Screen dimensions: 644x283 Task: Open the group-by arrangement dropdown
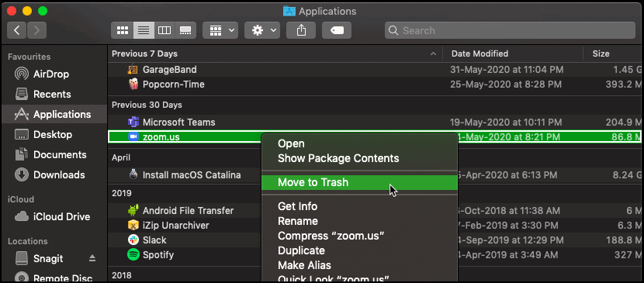(x=220, y=30)
